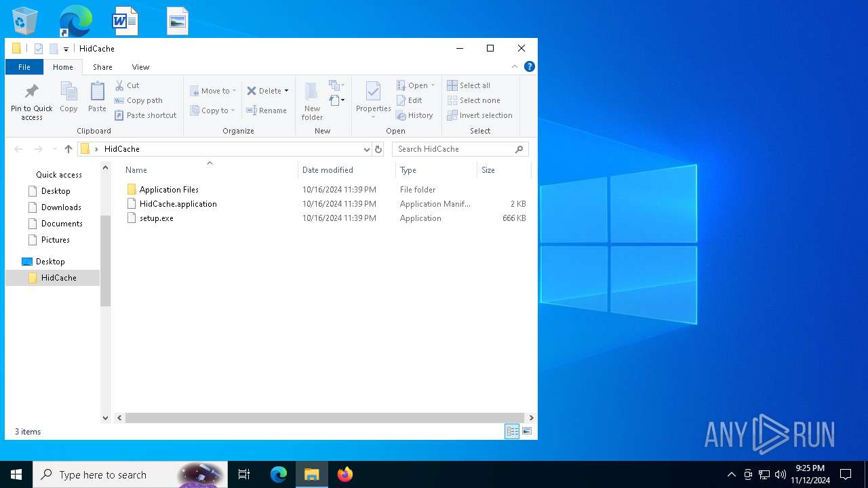Screen dimensions: 868x488
Task: Click Select all in ribbon
Action: [x=469, y=85]
